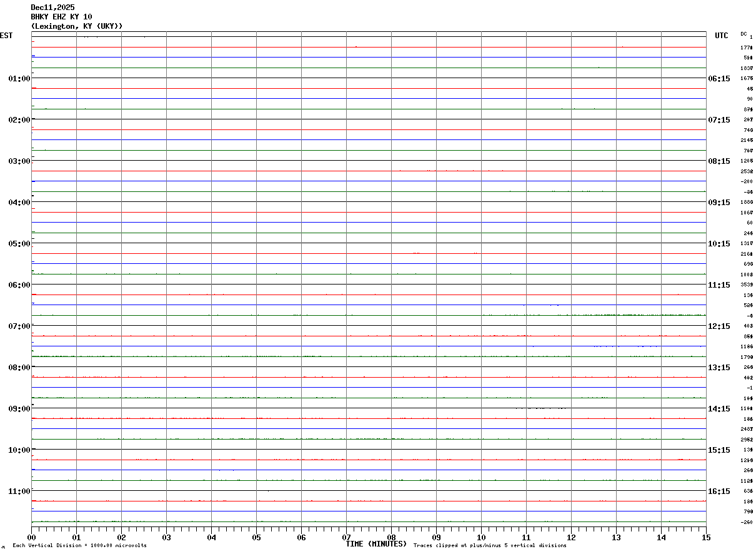Click minute tick label 13 on x-axis
Image resolution: width=756 pixels, height=554 pixels.
click(616, 537)
